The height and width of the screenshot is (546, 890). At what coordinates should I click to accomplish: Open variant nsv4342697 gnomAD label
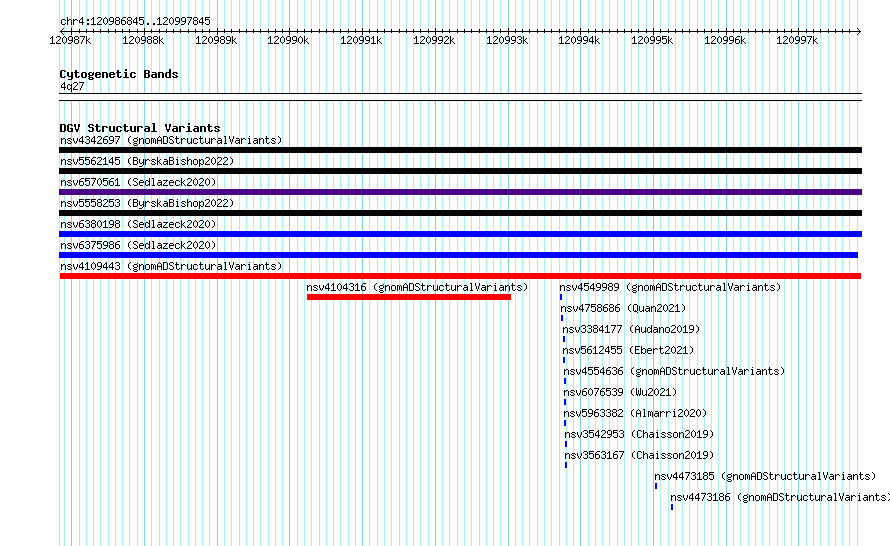click(x=171, y=140)
